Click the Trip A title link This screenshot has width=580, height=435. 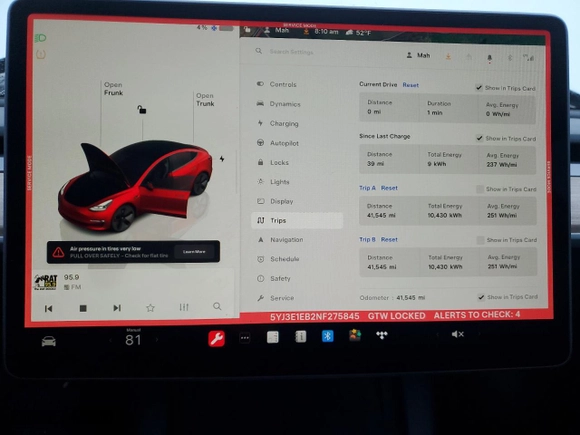367,188
